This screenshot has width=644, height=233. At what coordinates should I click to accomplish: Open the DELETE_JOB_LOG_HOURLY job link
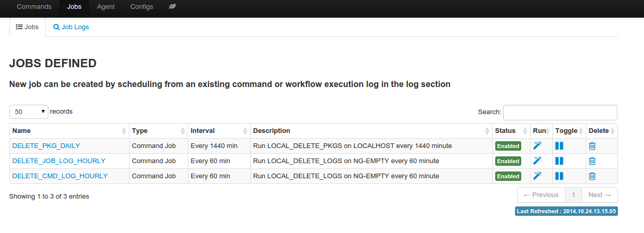pos(59,161)
